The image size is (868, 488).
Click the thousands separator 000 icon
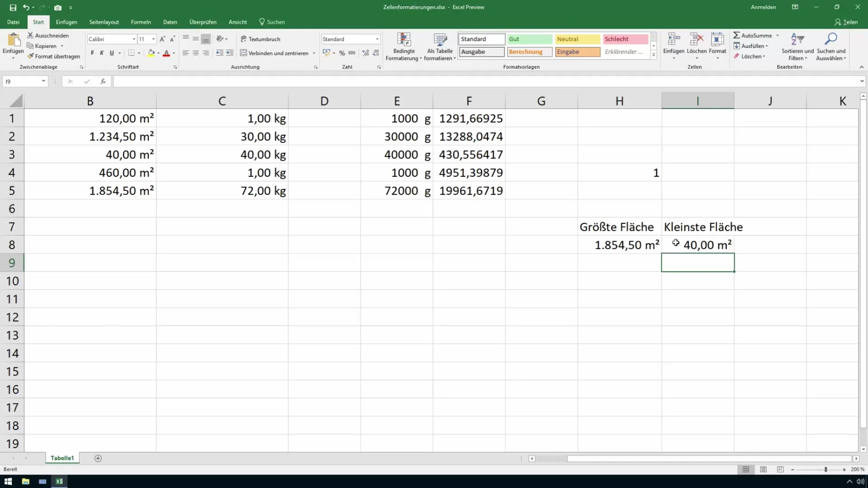[352, 53]
